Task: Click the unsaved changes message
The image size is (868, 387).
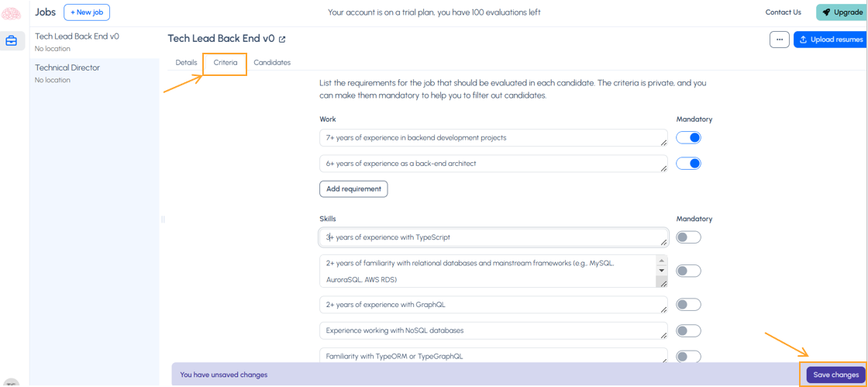Action: (x=224, y=375)
